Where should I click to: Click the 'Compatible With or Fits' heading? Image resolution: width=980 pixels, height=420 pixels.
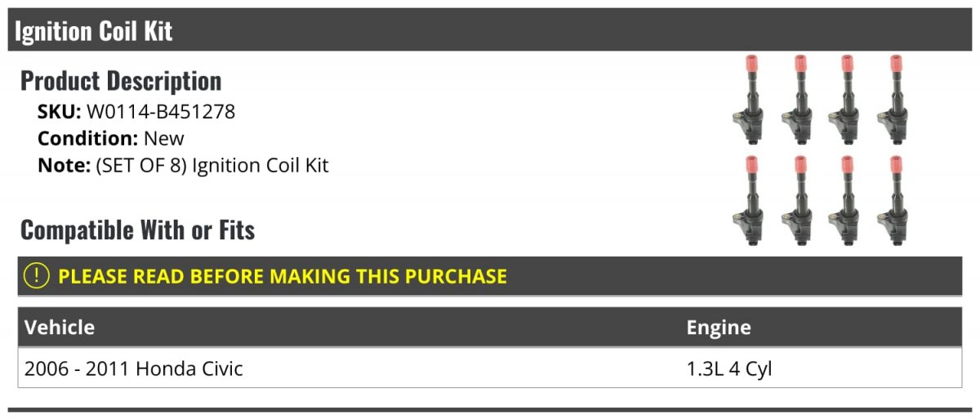pyautogui.click(x=137, y=230)
